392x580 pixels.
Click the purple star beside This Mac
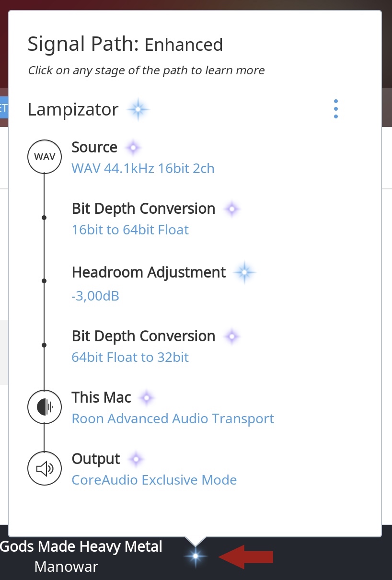click(147, 398)
